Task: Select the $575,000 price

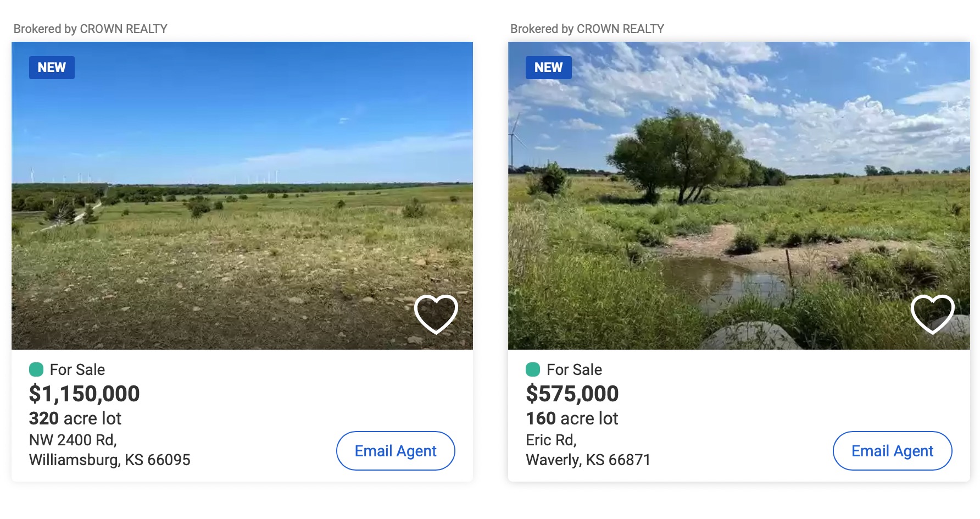Action: pos(572,394)
